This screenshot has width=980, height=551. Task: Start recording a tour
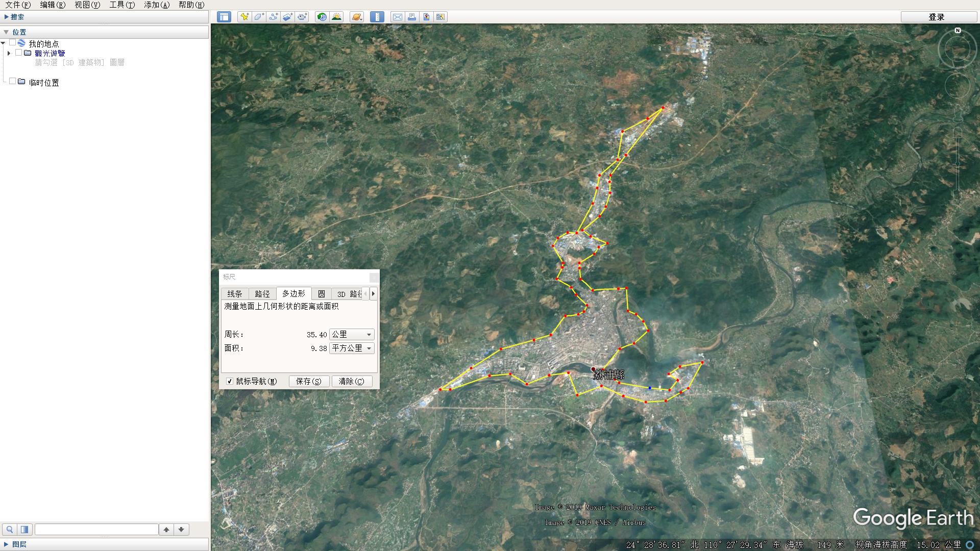pyautogui.click(x=302, y=17)
